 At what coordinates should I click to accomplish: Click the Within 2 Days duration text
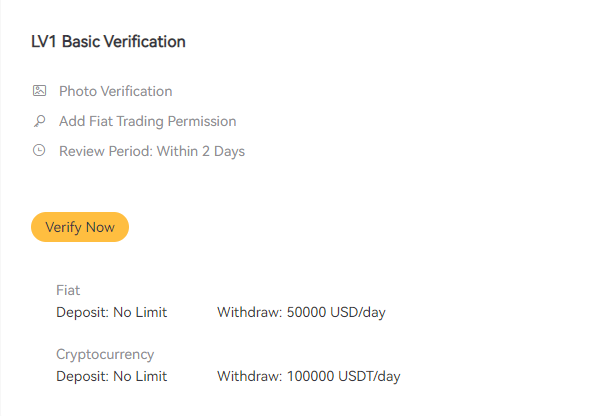(x=201, y=151)
